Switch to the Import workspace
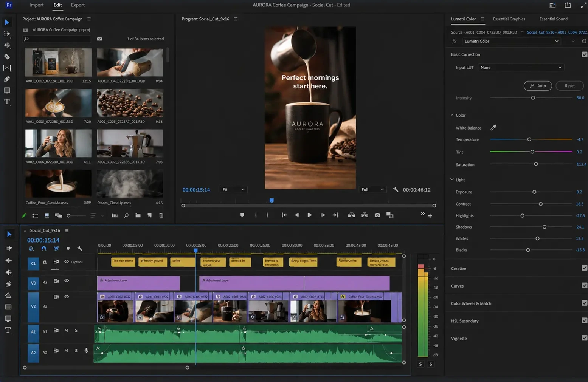 36,5
